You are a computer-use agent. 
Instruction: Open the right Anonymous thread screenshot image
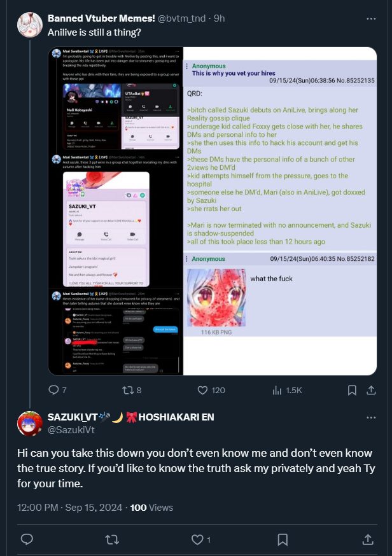[280, 211]
